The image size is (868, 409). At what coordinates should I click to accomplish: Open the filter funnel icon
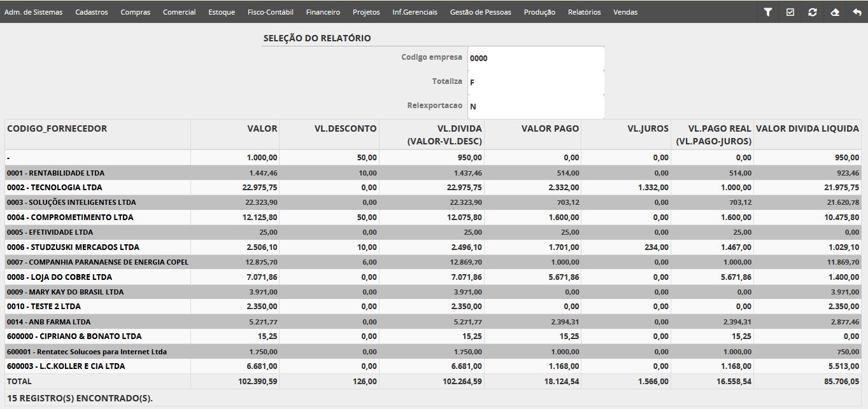pyautogui.click(x=768, y=12)
